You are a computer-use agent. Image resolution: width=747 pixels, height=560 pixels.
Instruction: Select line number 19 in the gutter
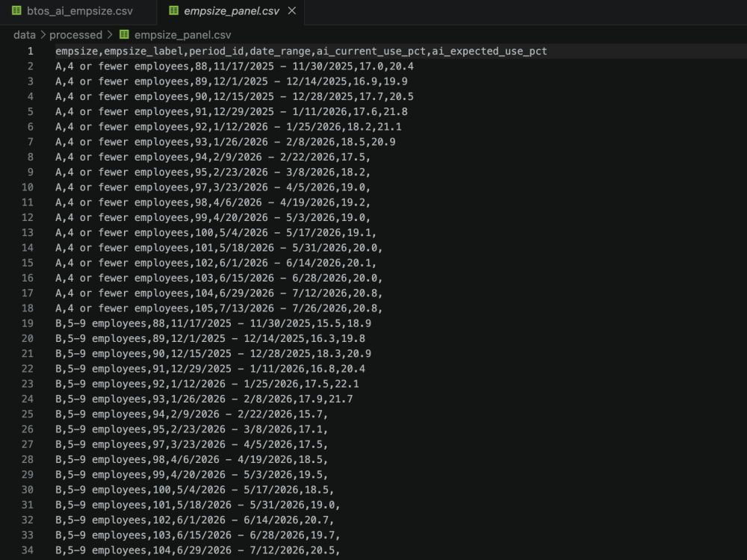tap(27, 323)
